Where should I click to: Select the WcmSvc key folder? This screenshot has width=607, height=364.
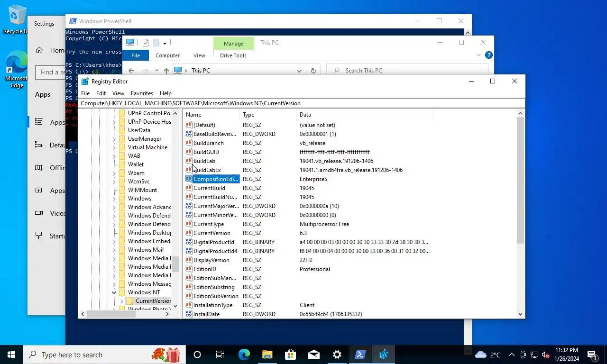click(x=138, y=182)
